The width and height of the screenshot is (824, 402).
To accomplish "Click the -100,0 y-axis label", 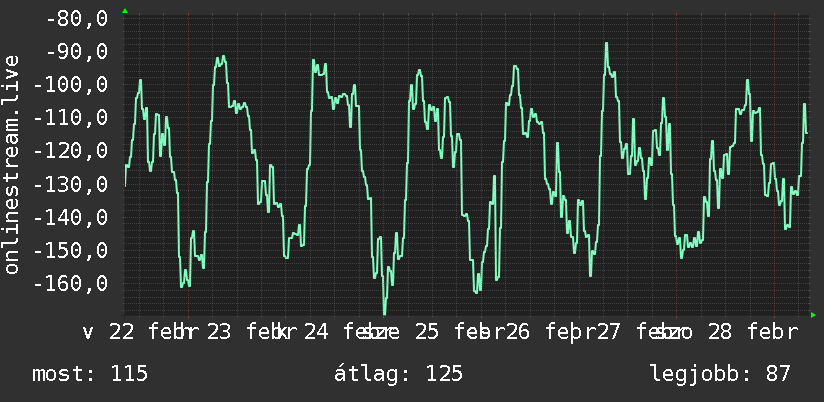I will 70,85.
